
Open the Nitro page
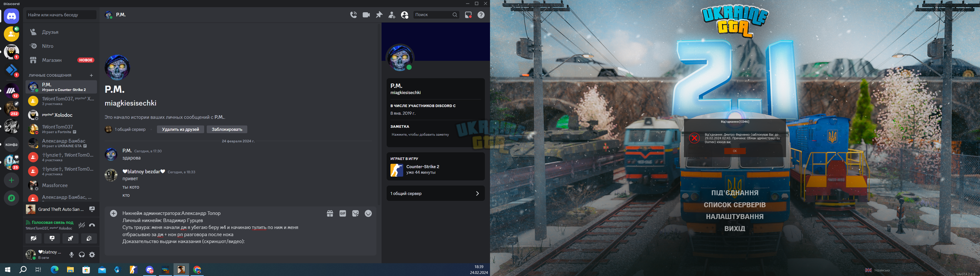pos(61,46)
